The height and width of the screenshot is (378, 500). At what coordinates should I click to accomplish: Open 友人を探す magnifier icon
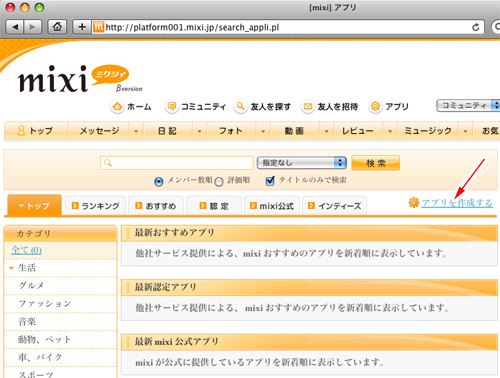pos(240,107)
